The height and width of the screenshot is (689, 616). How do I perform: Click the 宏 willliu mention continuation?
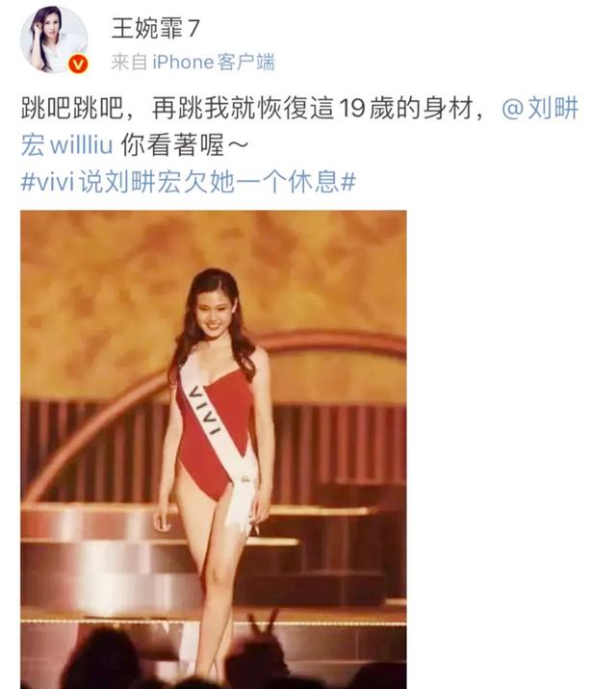[x=67, y=144]
